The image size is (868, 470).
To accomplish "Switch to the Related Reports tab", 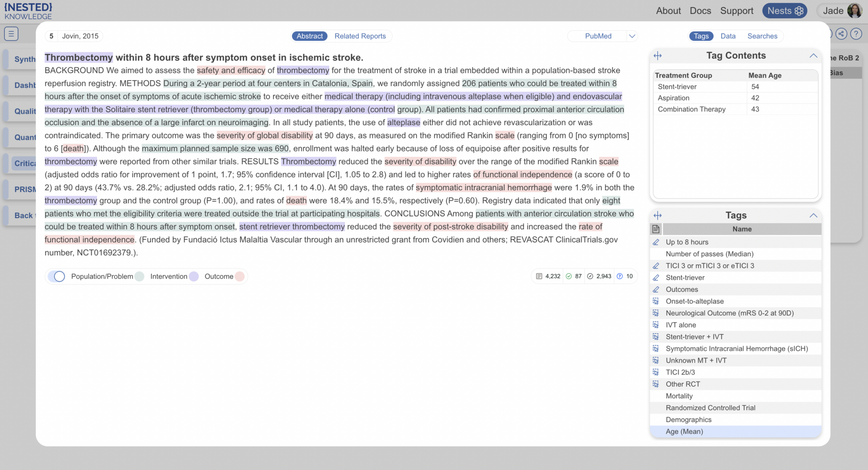I will point(360,36).
